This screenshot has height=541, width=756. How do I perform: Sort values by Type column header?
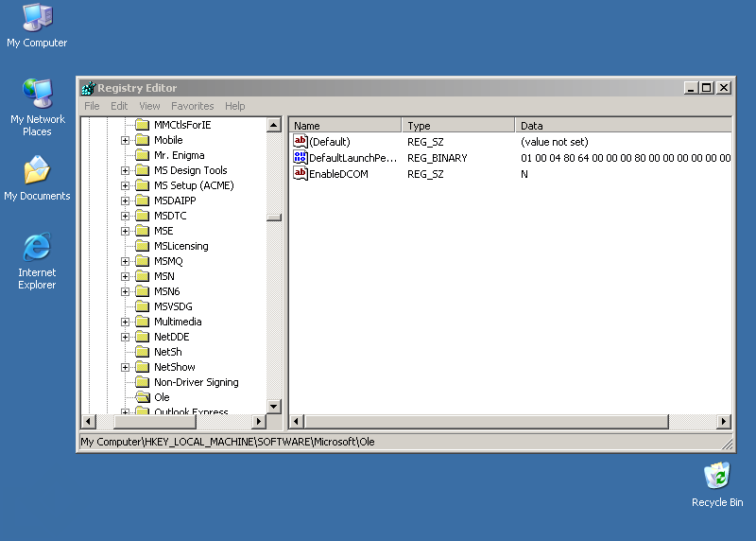tap(458, 126)
